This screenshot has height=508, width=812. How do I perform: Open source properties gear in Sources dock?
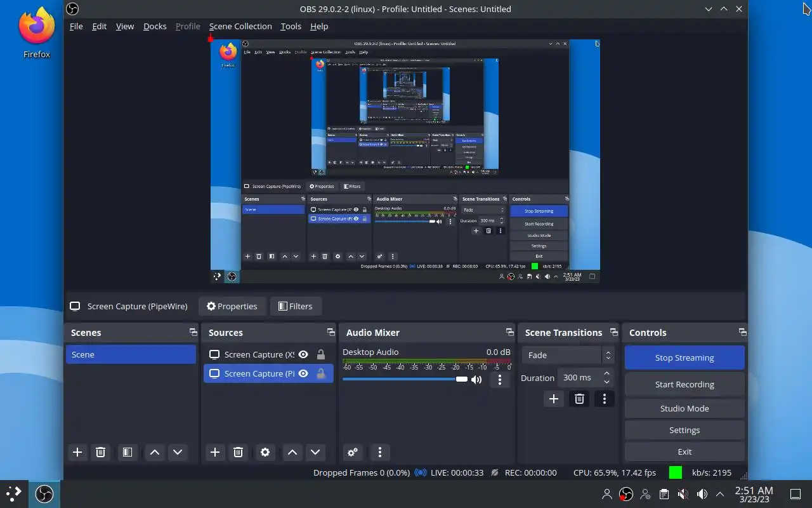265,452
